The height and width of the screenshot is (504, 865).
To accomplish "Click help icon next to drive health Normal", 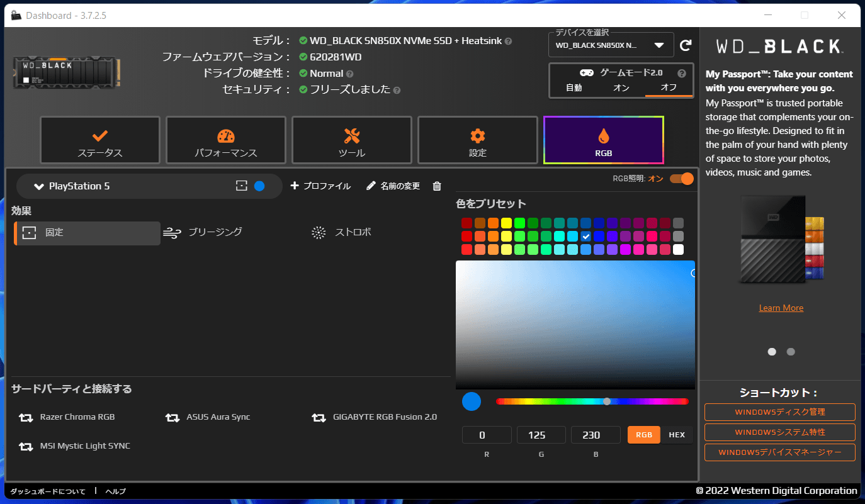I will (349, 74).
